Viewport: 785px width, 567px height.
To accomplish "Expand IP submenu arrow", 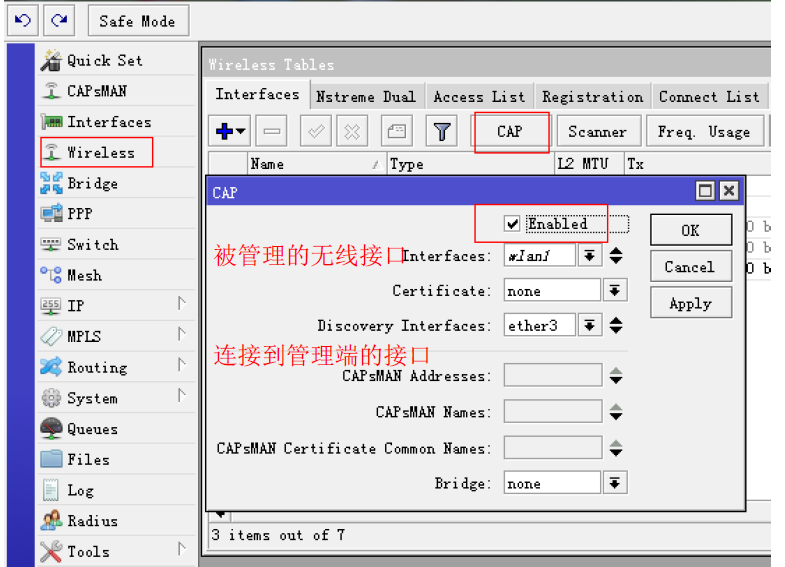I will [x=182, y=303].
